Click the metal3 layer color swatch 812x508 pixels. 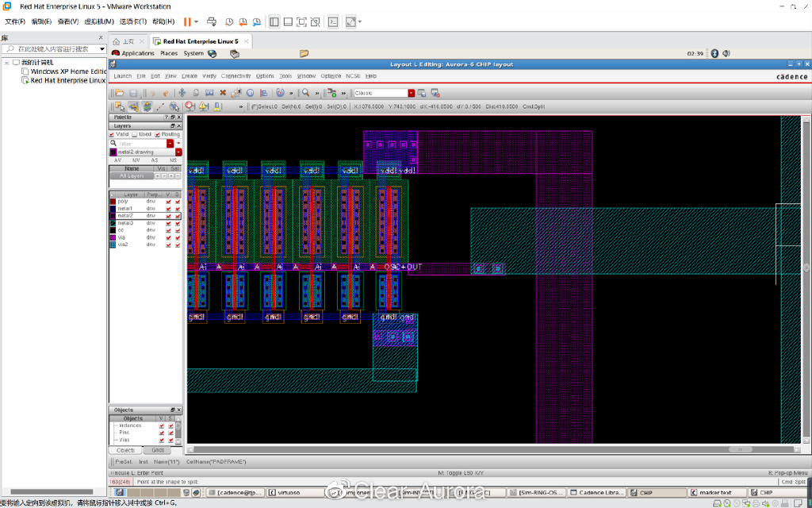pyautogui.click(x=113, y=223)
